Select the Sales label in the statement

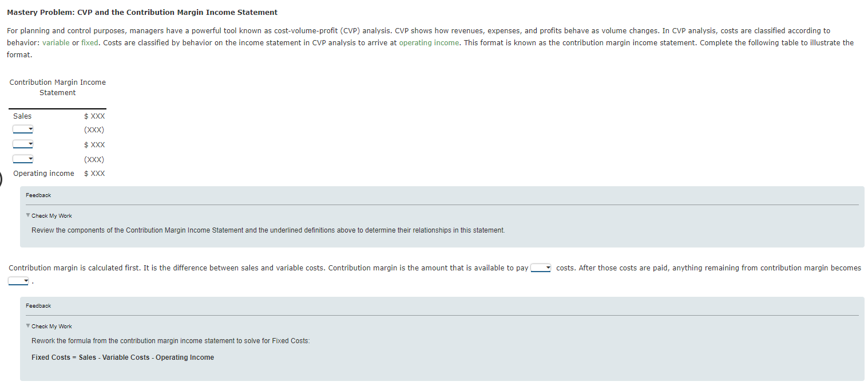point(22,116)
